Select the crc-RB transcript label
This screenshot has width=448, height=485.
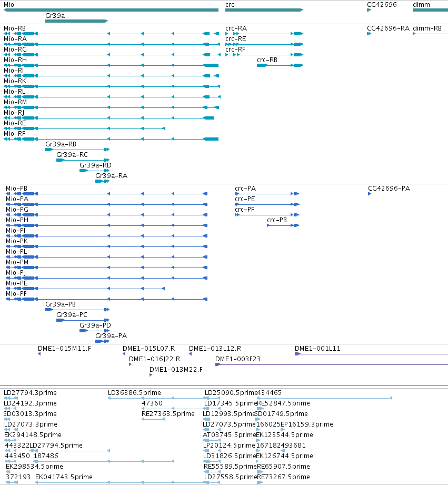267,60
